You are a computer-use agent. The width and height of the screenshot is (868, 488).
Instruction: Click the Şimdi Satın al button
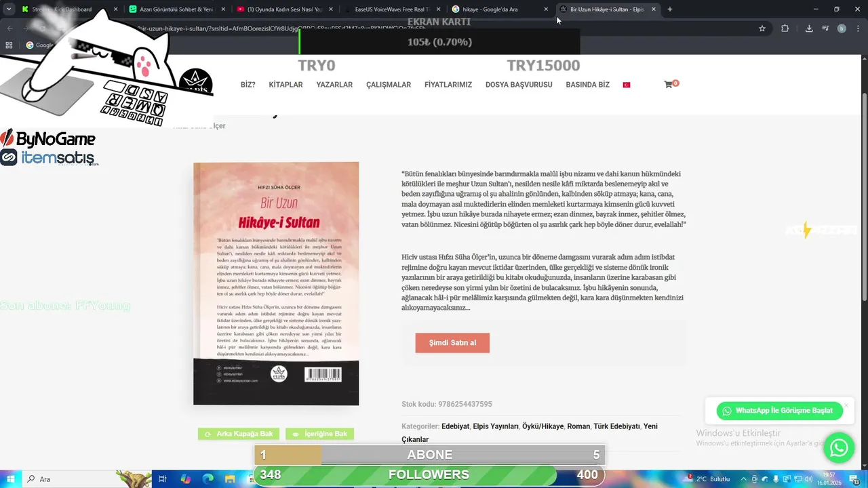[x=452, y=343]
